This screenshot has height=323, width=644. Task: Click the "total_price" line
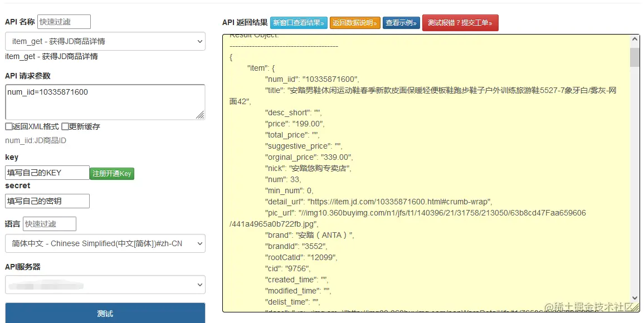click(292, 135)
